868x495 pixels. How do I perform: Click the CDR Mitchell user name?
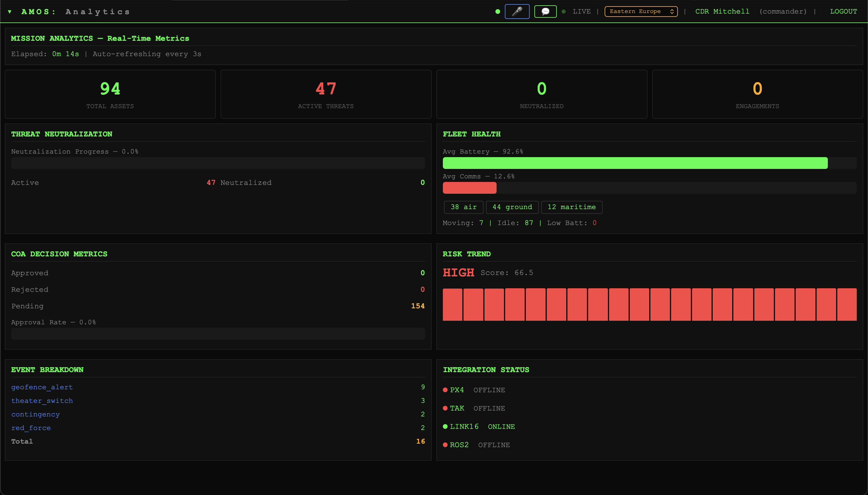click(722, 12)
